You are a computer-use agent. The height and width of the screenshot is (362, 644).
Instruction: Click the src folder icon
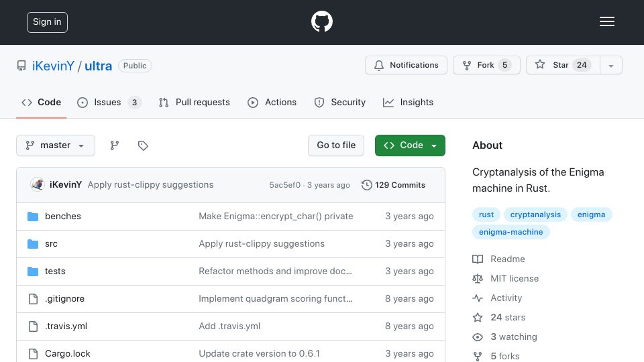click(x=33, y=244)
